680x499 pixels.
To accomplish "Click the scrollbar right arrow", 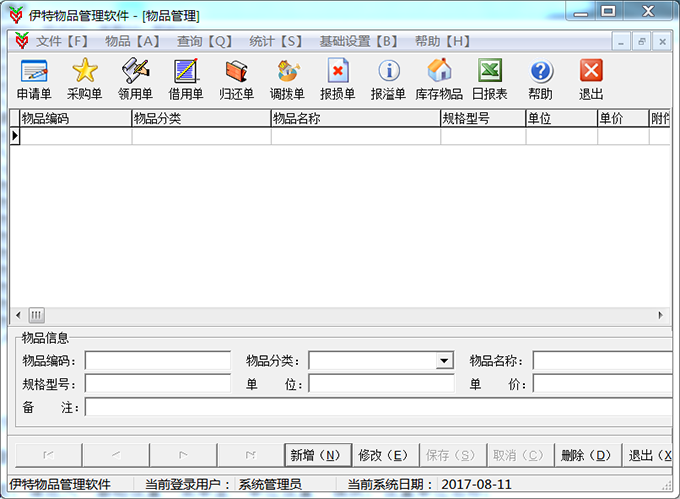I will 660,315.
